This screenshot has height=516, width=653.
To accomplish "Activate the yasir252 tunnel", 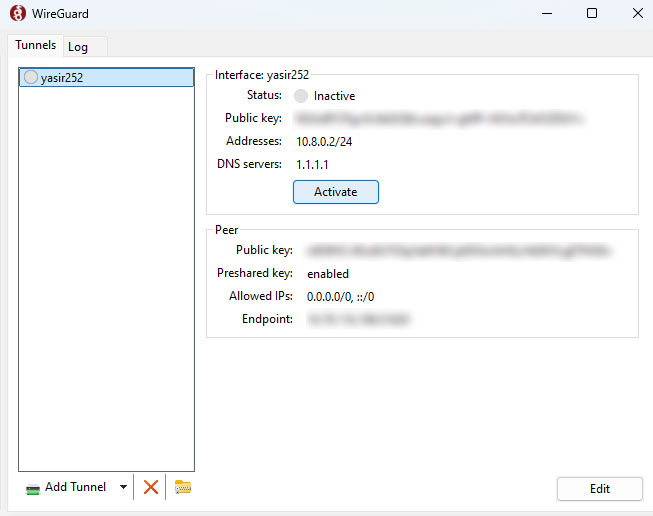I will pyautogui.click(x=336, y=192).
